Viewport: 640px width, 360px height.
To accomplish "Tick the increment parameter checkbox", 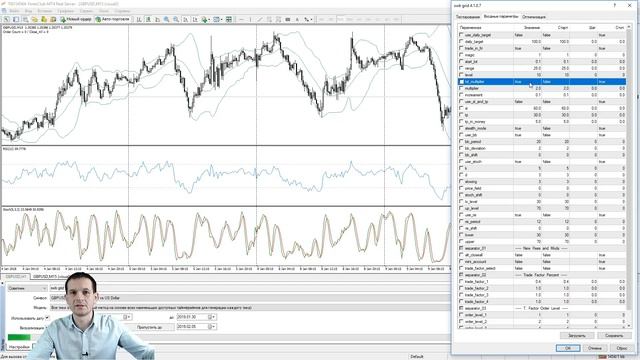I will click(x=462, y=95).
